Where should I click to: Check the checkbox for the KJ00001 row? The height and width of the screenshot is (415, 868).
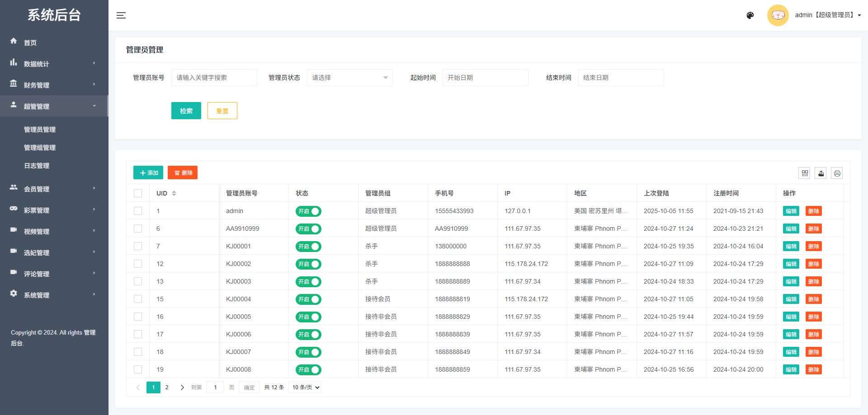(x=138, y=246)
